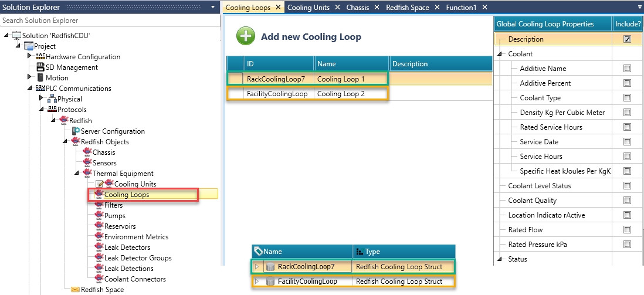Uncheck the Description include checkbox

pyautogui.click(x=627, y=39)
